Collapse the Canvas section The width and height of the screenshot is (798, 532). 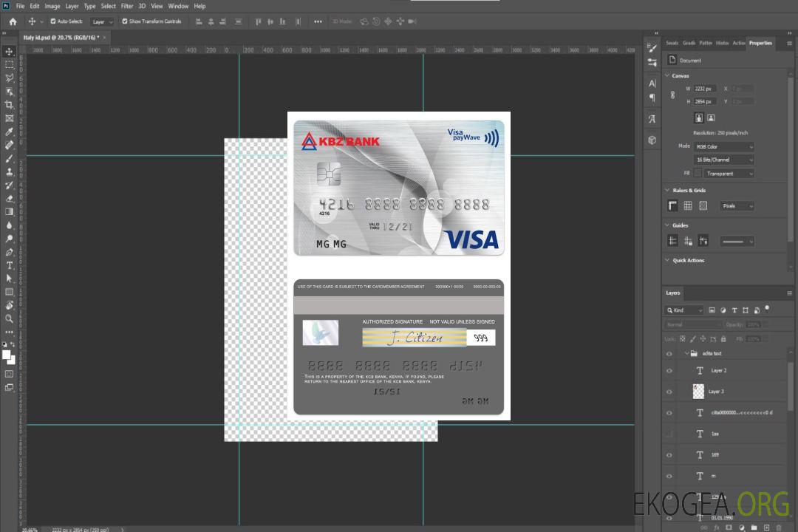click(667, 75)
